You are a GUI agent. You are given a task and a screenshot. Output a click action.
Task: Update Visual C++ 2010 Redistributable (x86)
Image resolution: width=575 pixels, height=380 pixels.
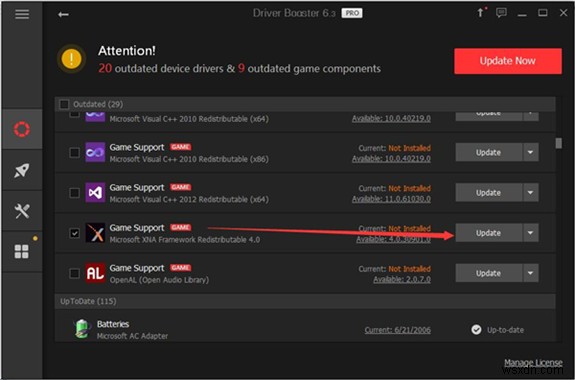pyautogui.click(x=488, y=152)
